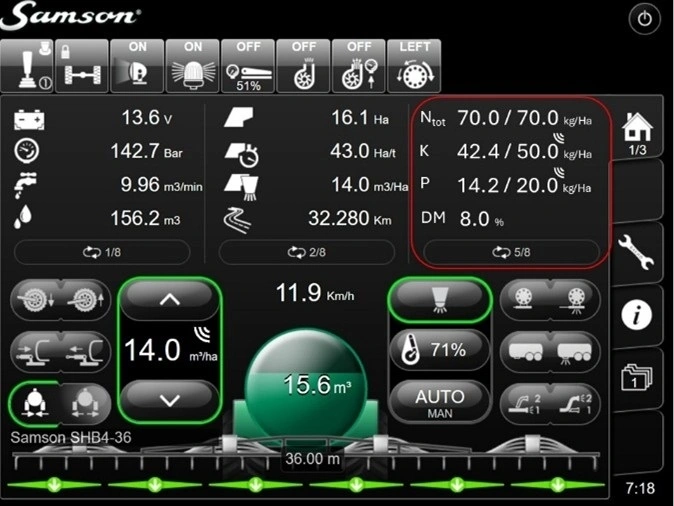This screenshot has width=674, height=506.
Task: Click the joystick control icon
Action: pos(27,67)
